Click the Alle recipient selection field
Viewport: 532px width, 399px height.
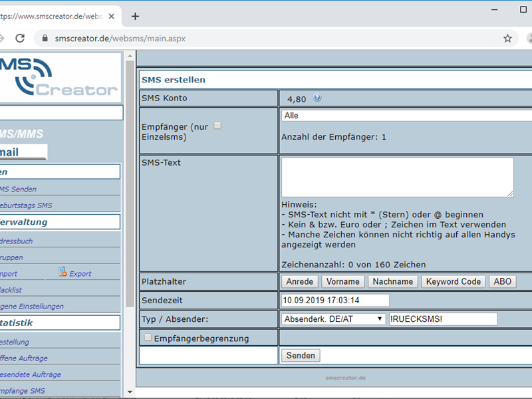(406, 116)
